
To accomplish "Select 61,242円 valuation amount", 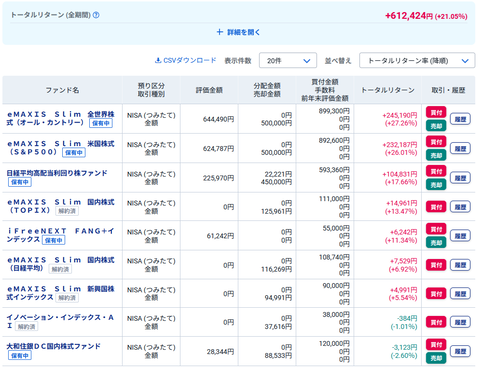I will click(x=220, y=236).
